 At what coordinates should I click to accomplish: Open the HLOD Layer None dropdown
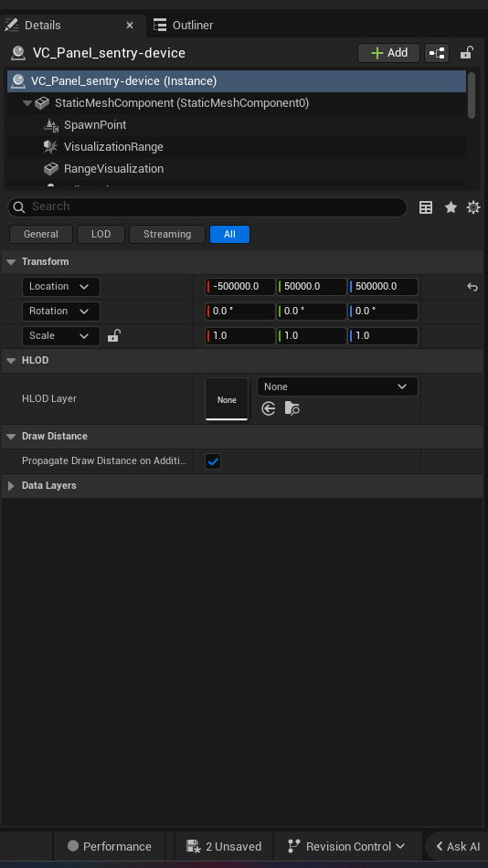(x=337, y=387)
